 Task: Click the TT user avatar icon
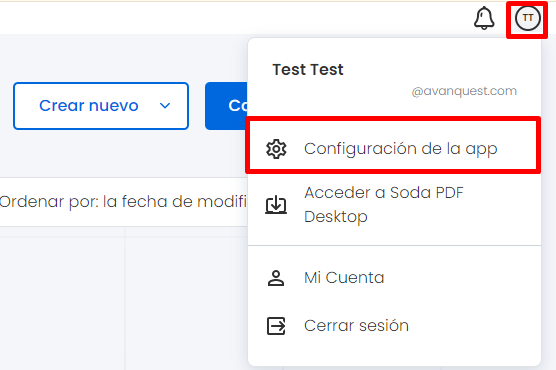(528, 18)
